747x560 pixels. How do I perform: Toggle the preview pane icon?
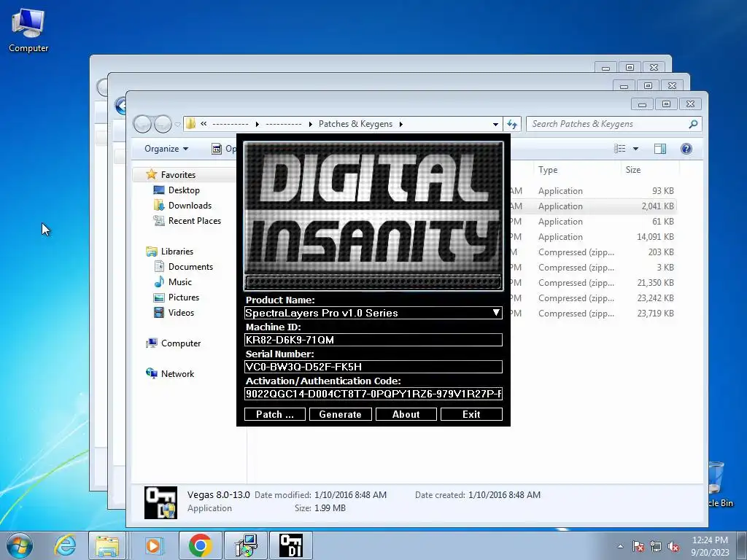(660, 149)
